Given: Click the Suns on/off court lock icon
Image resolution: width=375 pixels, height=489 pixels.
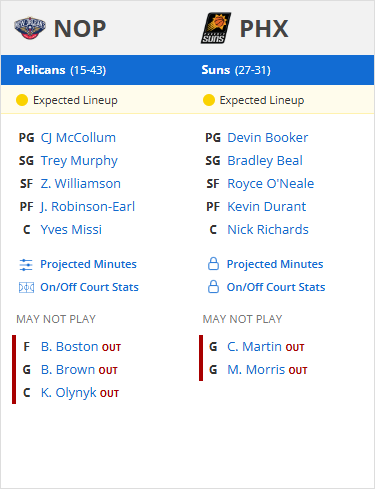Looking at the screenshot, I should coord(213,287).
